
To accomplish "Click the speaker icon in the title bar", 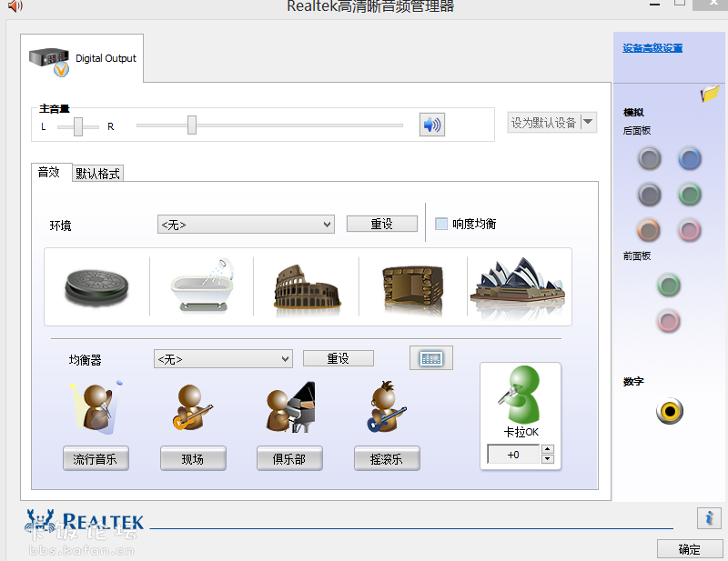I will point(15,6).
